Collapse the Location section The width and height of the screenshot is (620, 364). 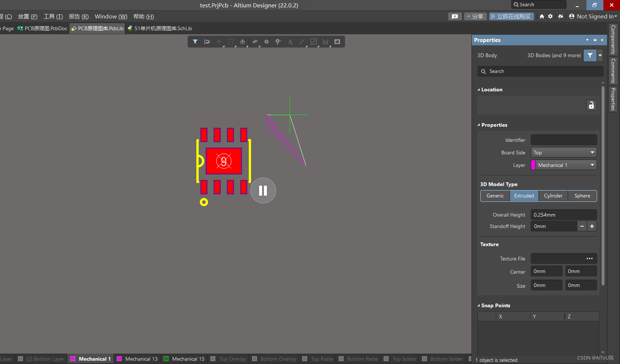(479, 90)
